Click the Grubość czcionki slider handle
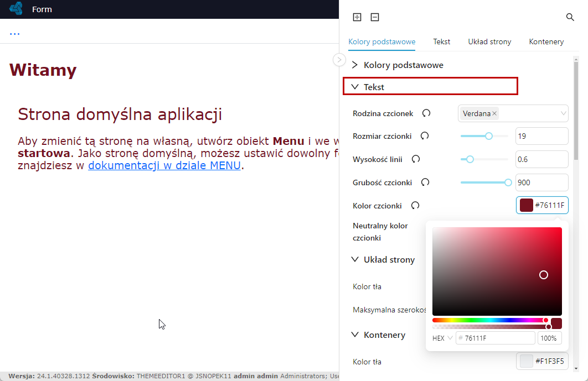The image size is (588, 381). (508, 182)
